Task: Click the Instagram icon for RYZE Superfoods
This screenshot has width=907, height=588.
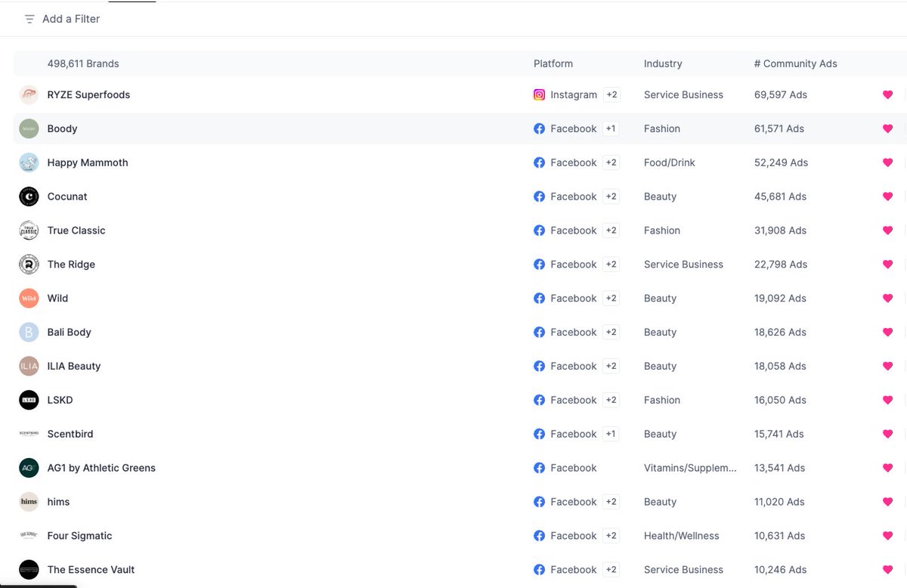Action: pos(539,94)
